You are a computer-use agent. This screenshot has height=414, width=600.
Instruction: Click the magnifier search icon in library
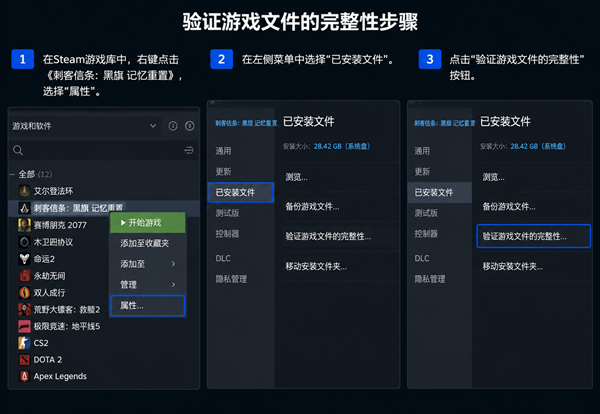click(x=18, y=150)
